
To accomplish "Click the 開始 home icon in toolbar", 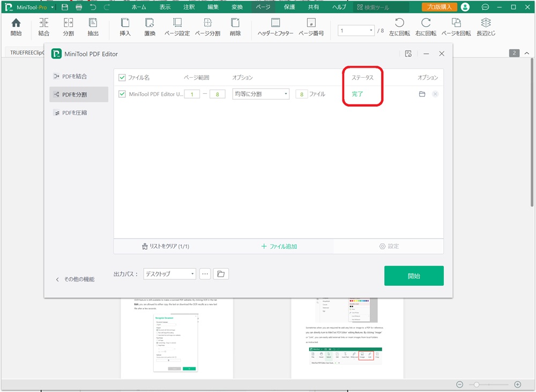I will coord(16,27).
